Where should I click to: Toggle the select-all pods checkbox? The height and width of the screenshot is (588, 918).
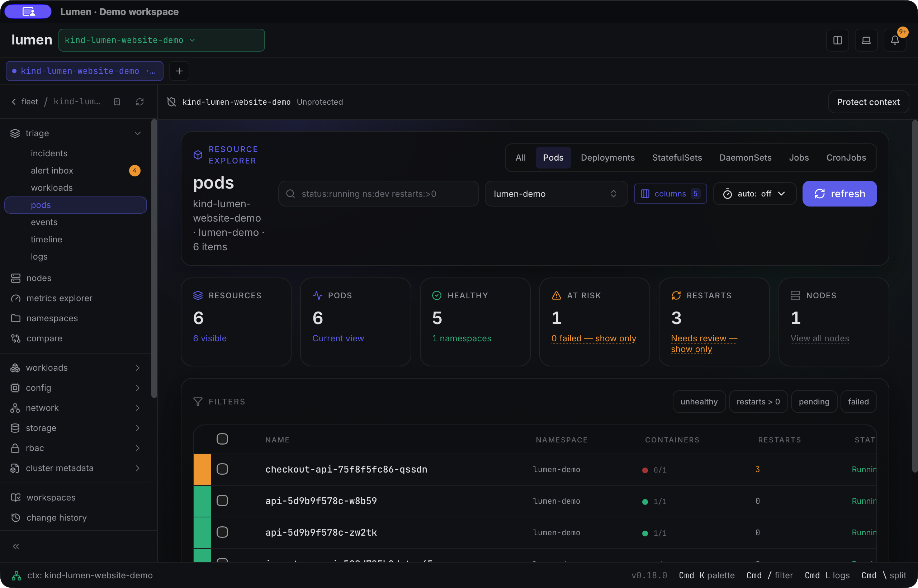tap(222, 439)
